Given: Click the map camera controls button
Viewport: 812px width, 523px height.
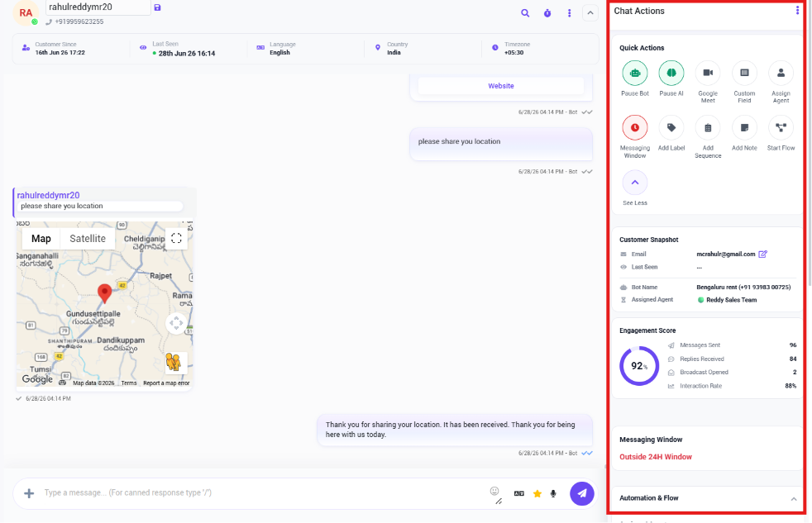Looking at the screenshot, I should coord(176,323).
